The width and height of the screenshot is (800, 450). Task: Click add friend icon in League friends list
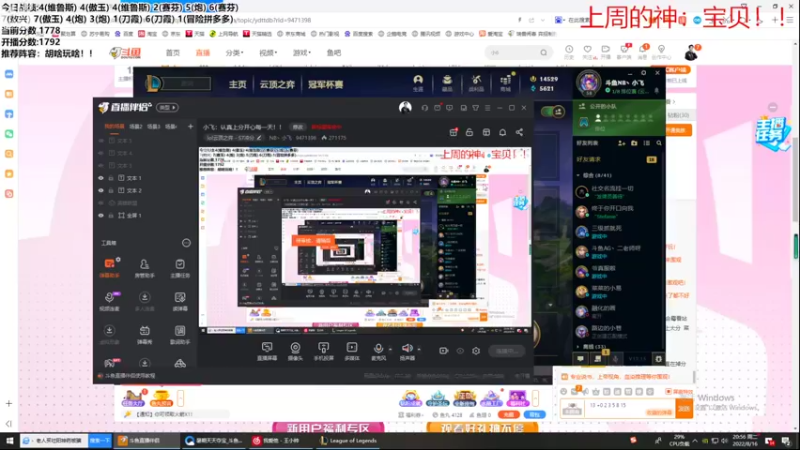621,143
